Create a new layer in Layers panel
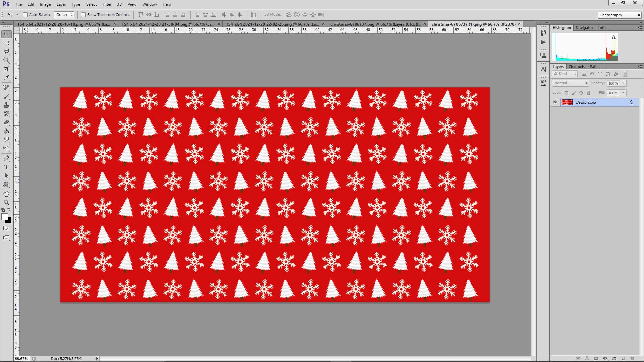644x362 pixels. 623,358
